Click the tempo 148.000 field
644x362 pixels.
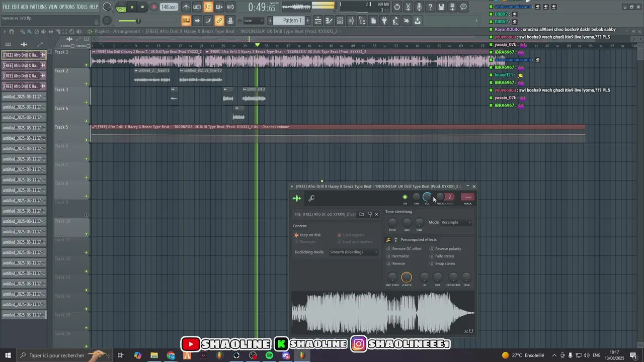point(169,7)
